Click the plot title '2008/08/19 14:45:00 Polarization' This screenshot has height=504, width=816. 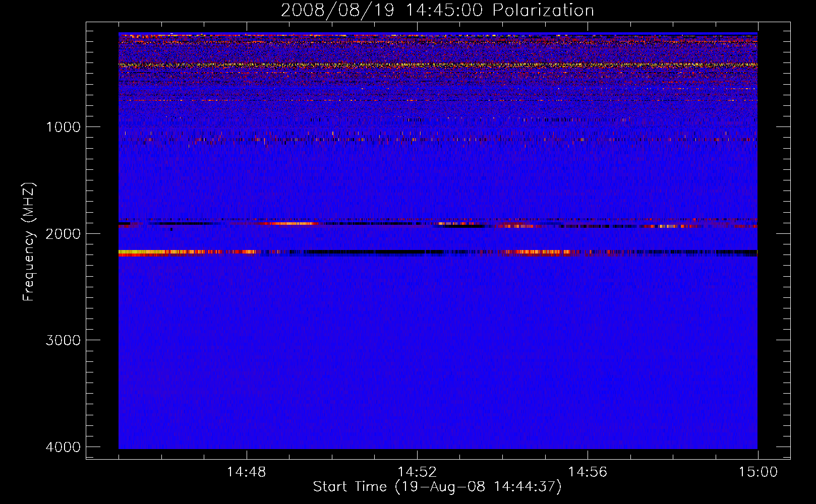(x=437, y=10)
